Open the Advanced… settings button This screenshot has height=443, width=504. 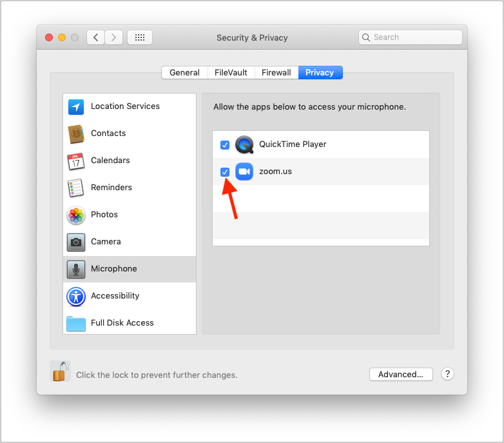coord(401,374)
